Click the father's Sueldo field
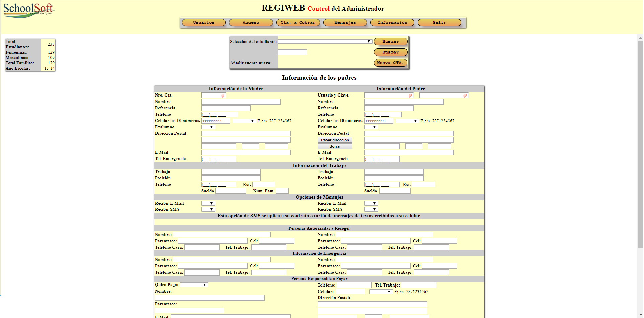The image size is (644, 318). (395, 191)
